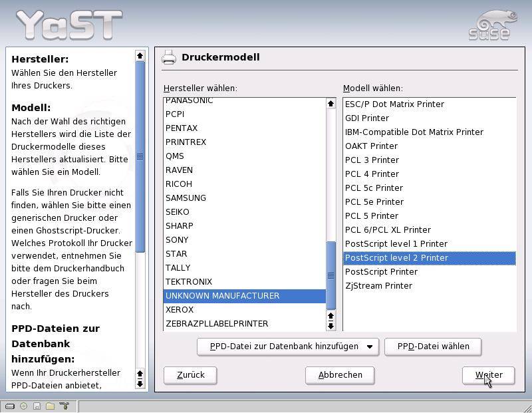Select SEIKO in the manufacturer list
Screen dimensions: 532x413
pos(244,211)
